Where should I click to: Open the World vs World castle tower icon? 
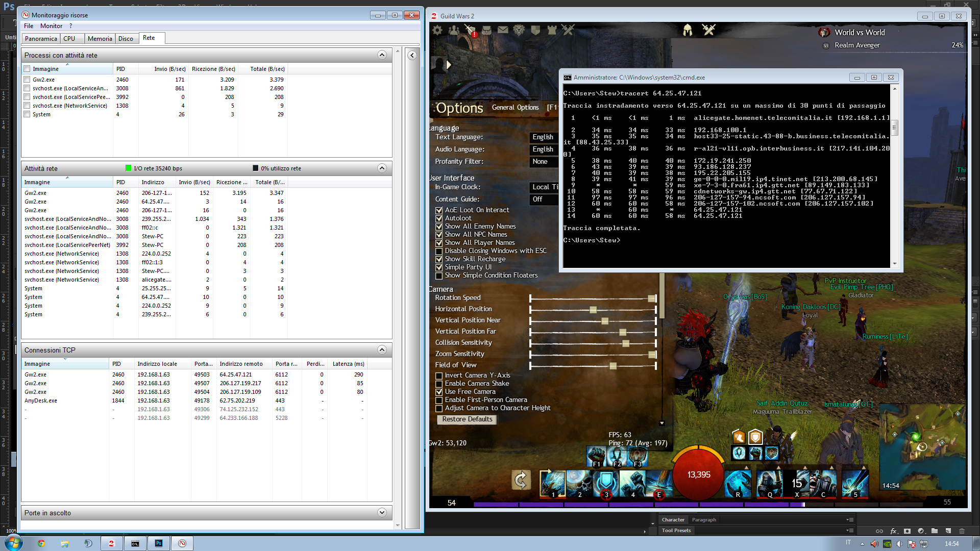pos(552,30)
